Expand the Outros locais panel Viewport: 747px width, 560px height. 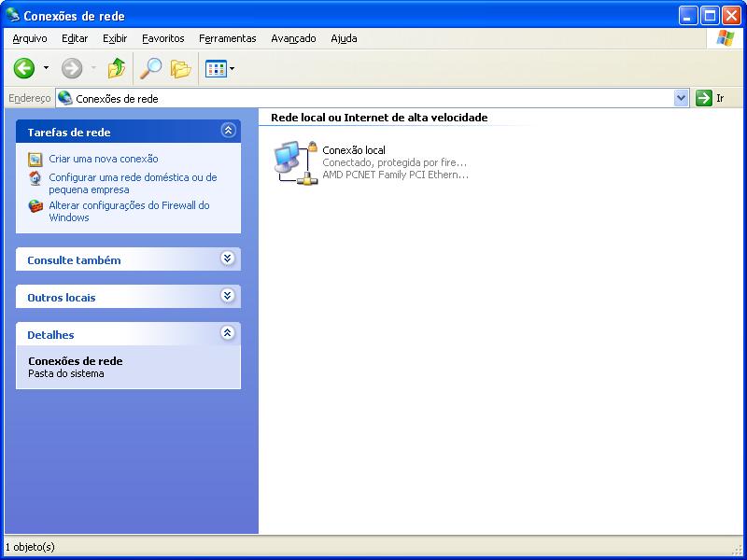click(227, 296)
